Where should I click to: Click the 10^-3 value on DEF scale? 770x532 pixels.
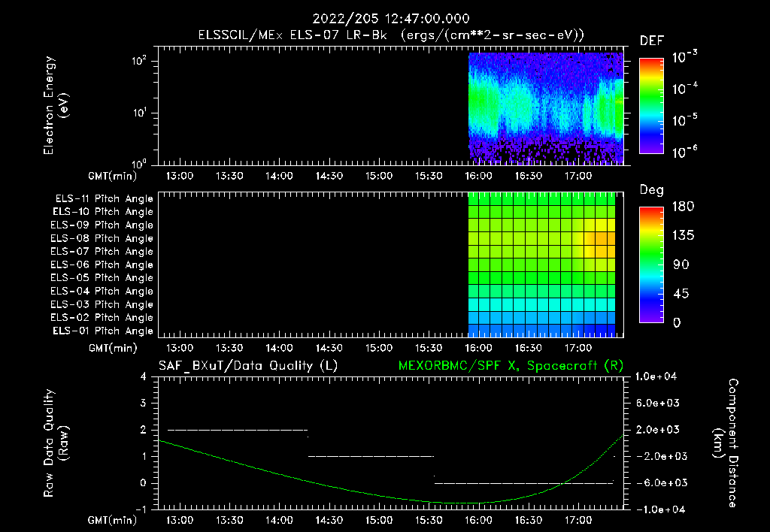684,56
